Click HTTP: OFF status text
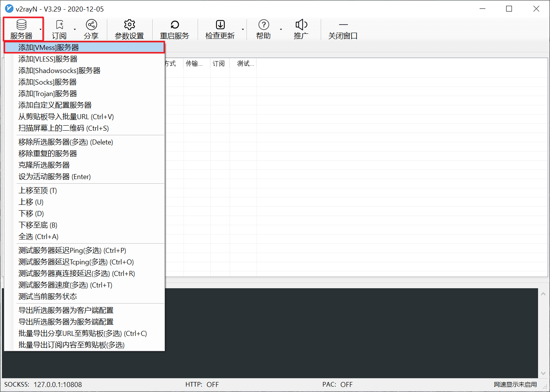 click(202, 384)
